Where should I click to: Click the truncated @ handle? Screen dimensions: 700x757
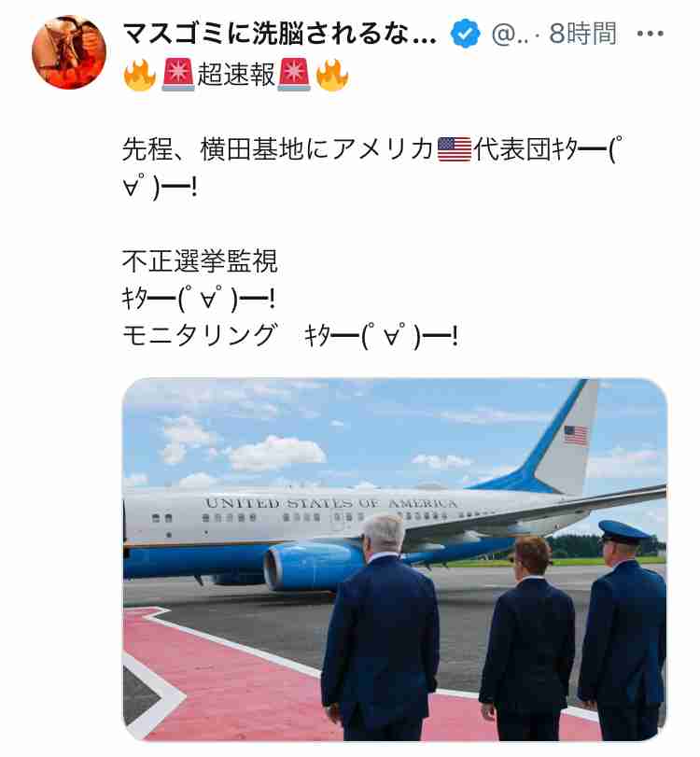(x=510, y=35)
